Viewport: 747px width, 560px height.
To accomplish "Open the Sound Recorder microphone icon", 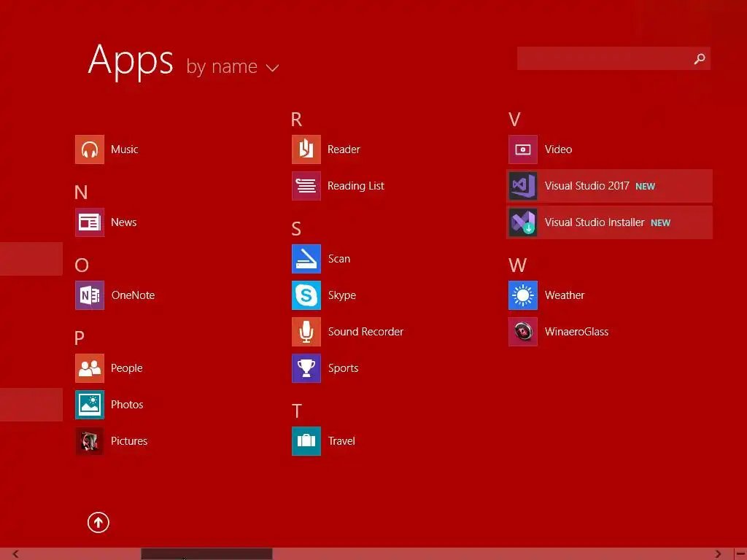I will click(x=306, y=332).
